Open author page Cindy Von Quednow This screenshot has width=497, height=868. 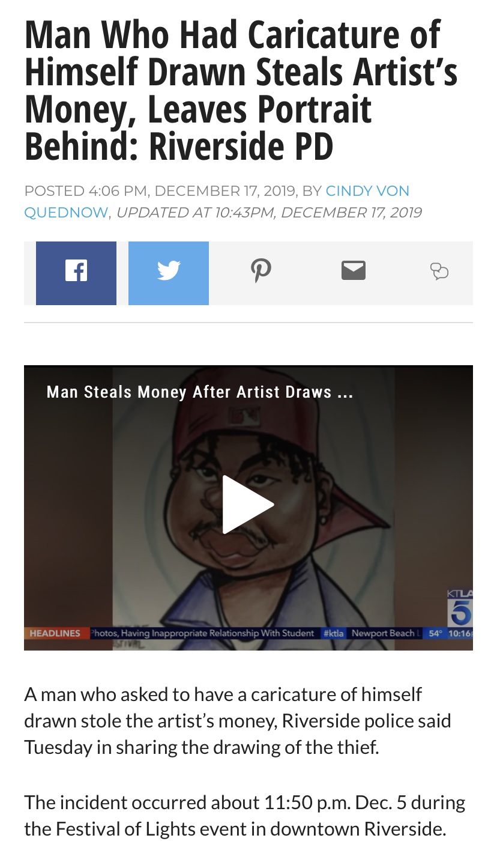click(x=217, y=201)
